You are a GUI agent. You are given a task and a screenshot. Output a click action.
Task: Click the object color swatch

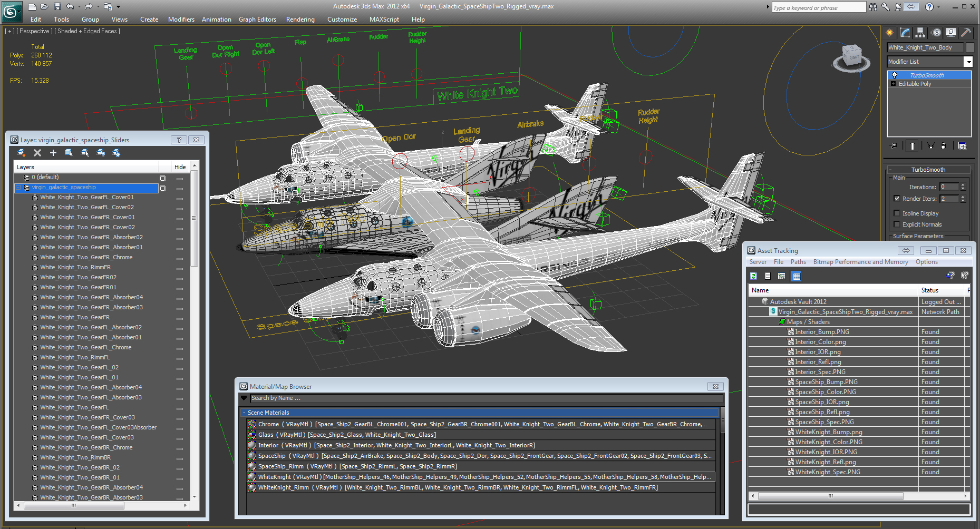click(x=970, y=47)
